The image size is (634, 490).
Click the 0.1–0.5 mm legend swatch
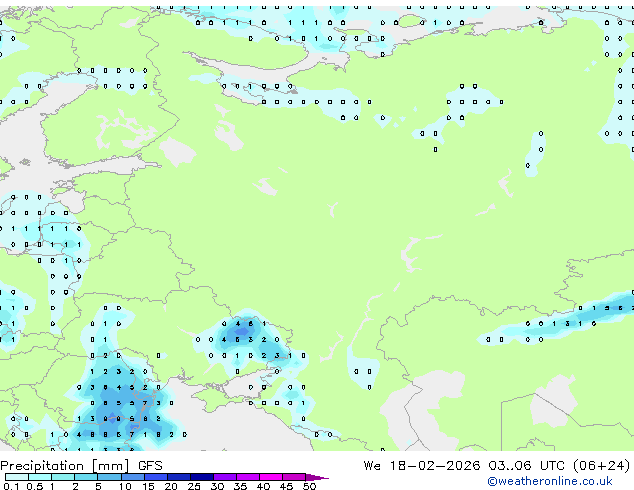click(17, 477)
